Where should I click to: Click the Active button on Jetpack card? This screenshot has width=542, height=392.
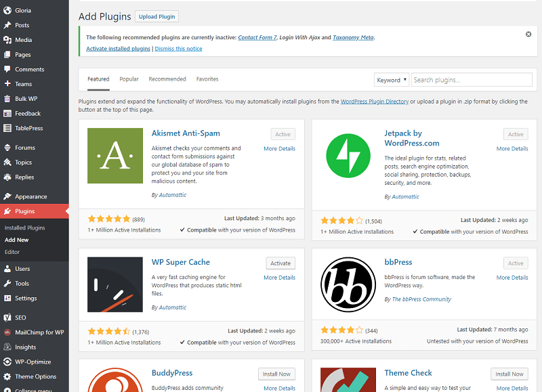(x=516, y=134)
